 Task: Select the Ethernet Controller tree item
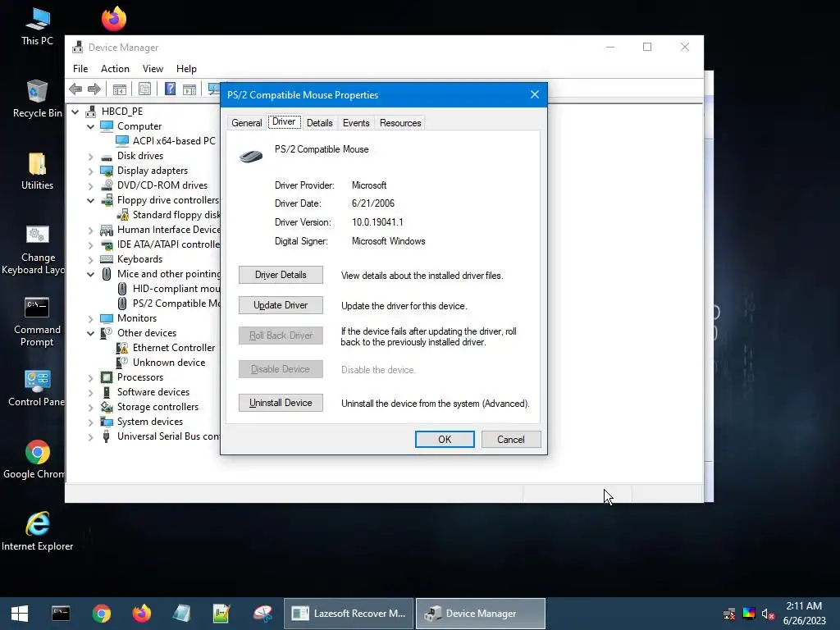click(x=166, y=348)
